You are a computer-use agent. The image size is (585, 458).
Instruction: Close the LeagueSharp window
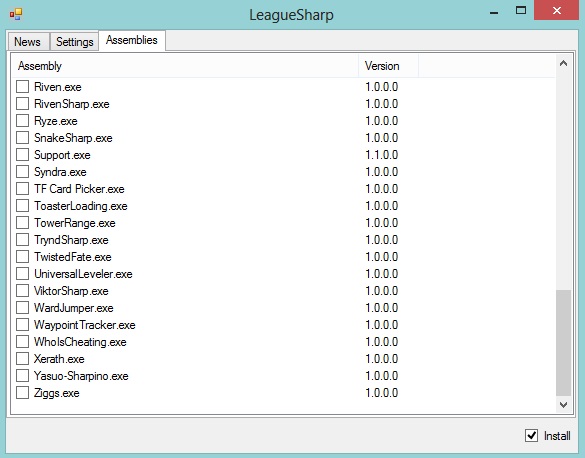[557, 10]
